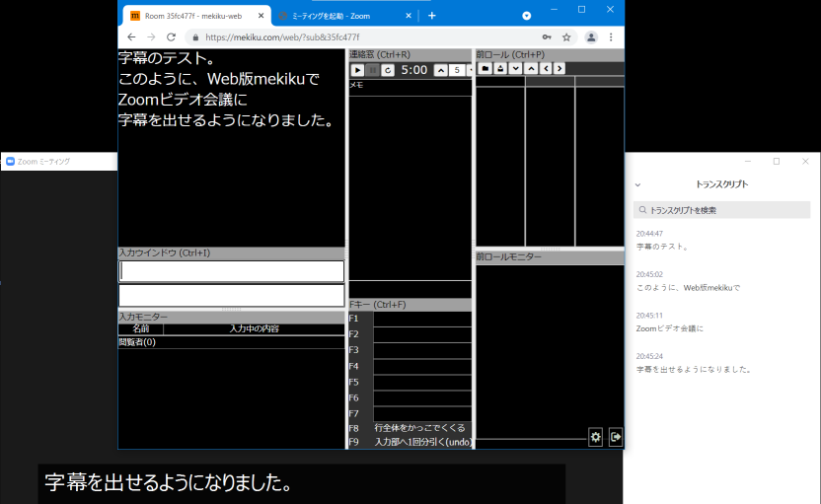
Task: Click F9 入力部へ1回分引く(undo) entry
Action: (x=422, y=442)
